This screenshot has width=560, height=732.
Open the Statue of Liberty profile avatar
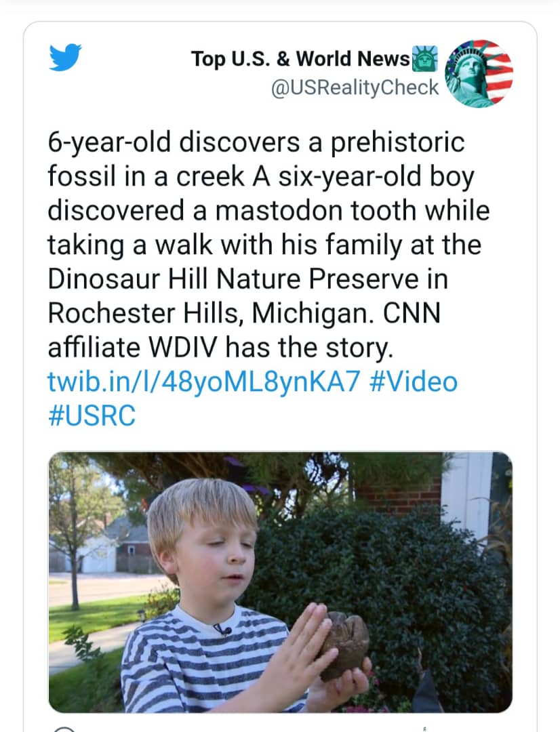tap(479, 73)
